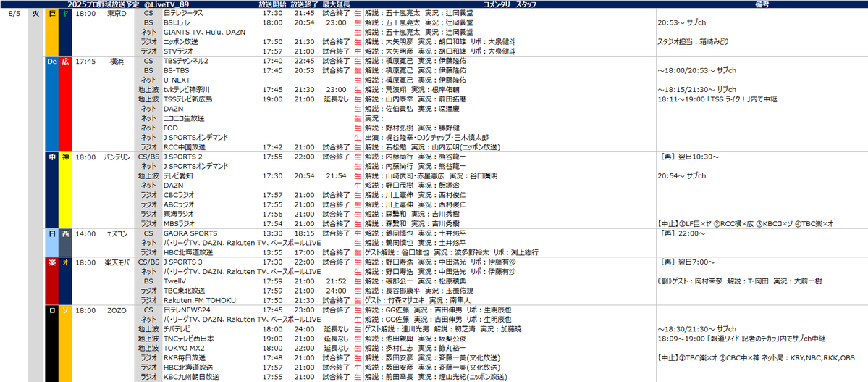Screen dimensions: 868x382
Task: Click the GIANTS TV、Hulu、DAZN cell
Action: (x=204, y=32)
